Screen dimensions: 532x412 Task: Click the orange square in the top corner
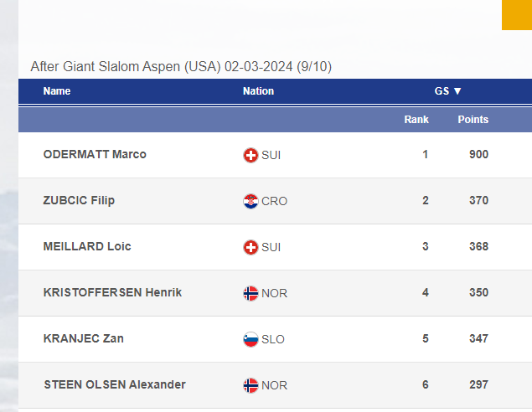point(517,14)
